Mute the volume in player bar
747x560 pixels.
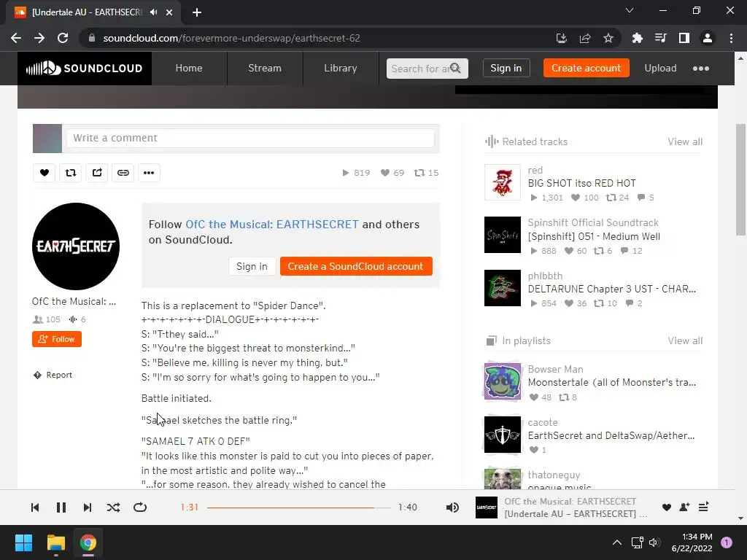click(452, 507)
